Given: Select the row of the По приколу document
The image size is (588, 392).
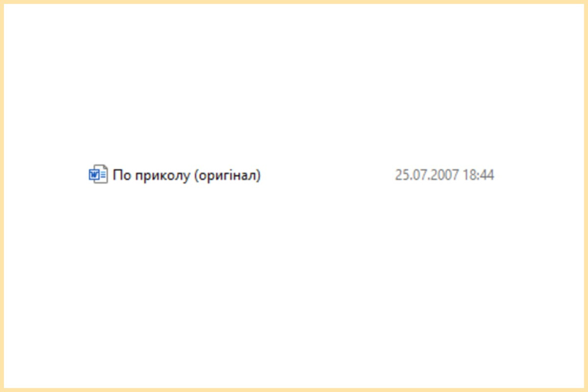Looking at the screenshot, I should [x=291, y=175].
